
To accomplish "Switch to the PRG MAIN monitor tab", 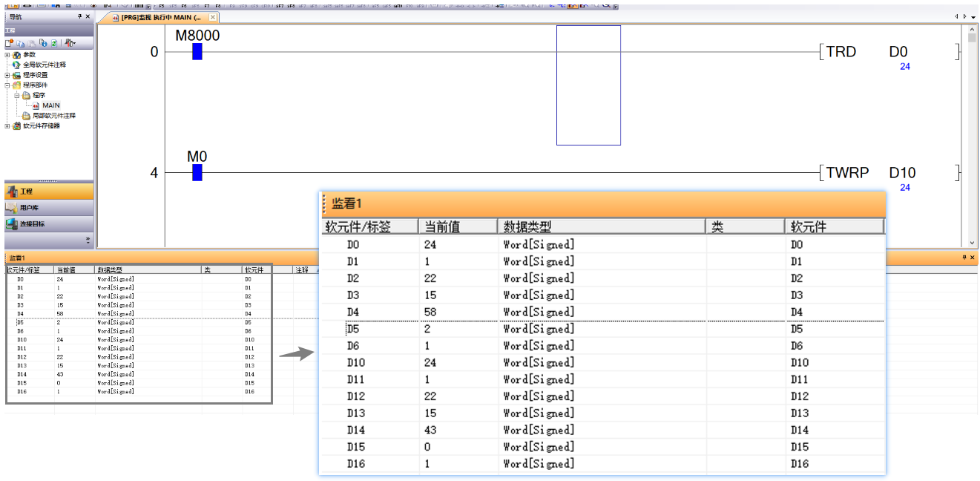I will point(160,17).
